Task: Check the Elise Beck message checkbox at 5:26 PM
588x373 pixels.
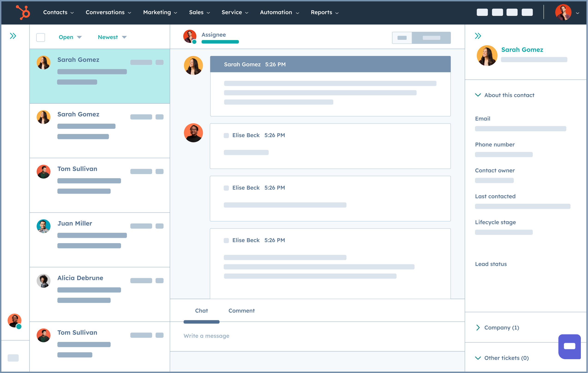Action: coord(226,135)
